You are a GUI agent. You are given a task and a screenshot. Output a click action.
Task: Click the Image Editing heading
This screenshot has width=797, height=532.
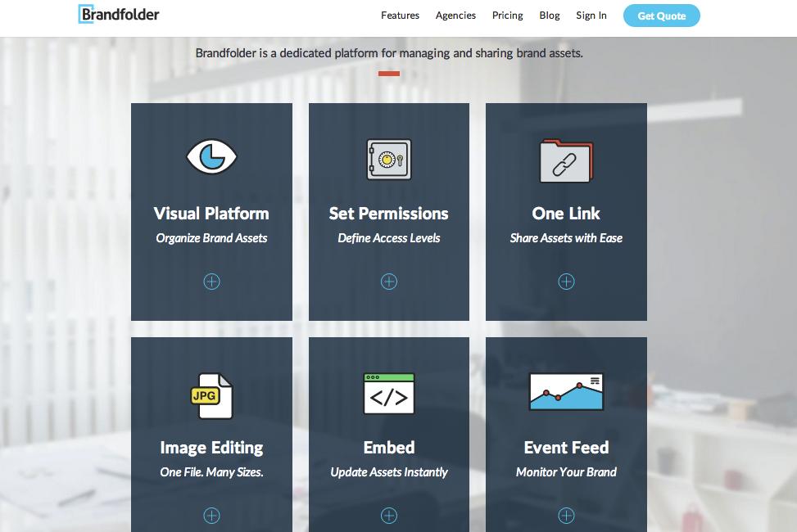(211, 448)
